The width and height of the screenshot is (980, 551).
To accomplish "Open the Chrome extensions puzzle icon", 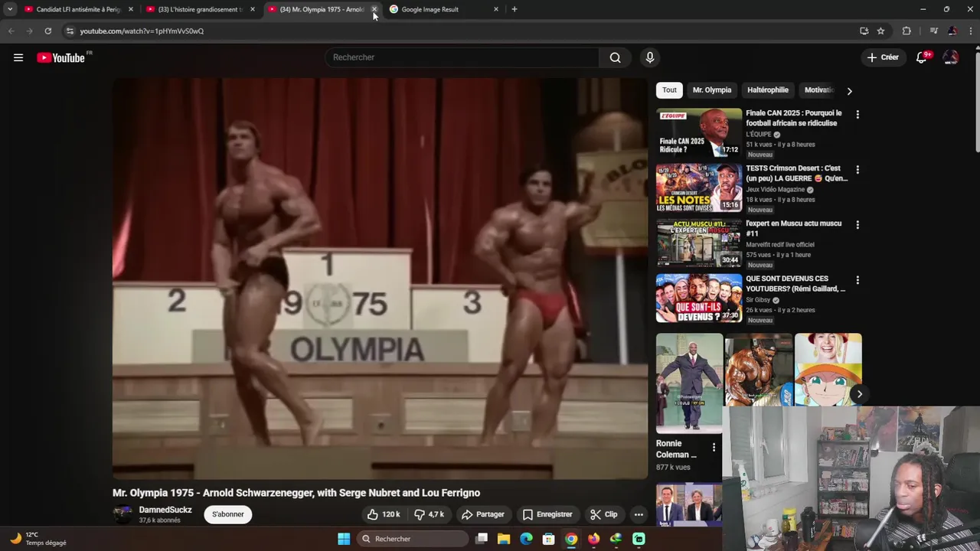I will pos(906,31).
